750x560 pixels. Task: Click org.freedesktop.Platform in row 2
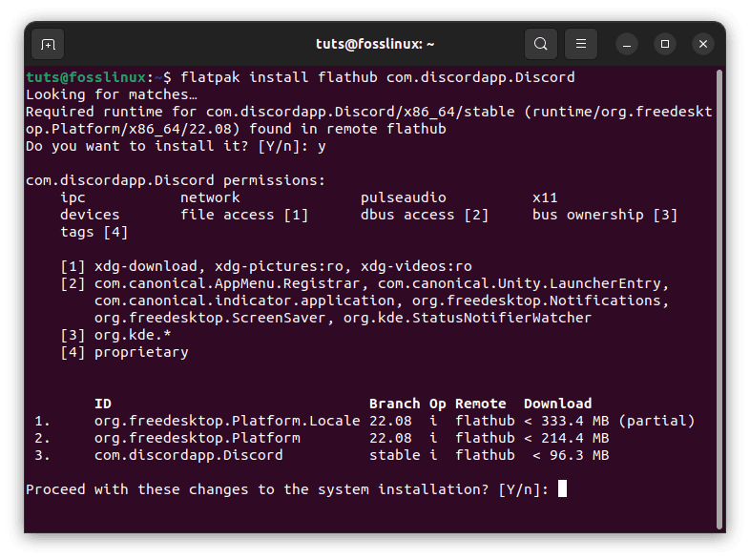[x=198, y=438]
